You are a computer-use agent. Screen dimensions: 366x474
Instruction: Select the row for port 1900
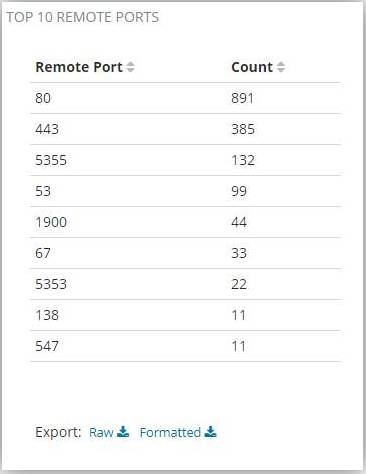pos(186,222)
